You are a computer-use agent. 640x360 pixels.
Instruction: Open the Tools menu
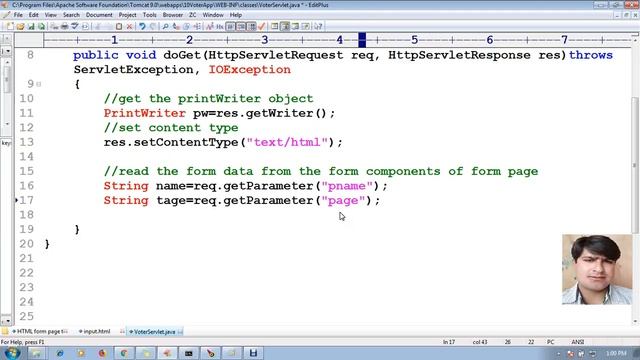coord(149,15)
